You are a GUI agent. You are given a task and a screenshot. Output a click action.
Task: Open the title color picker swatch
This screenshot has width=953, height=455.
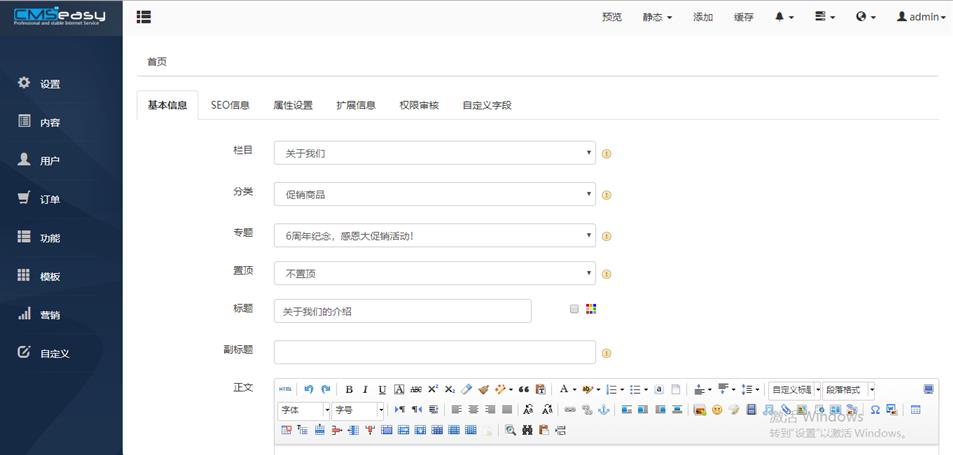(591, 309)
